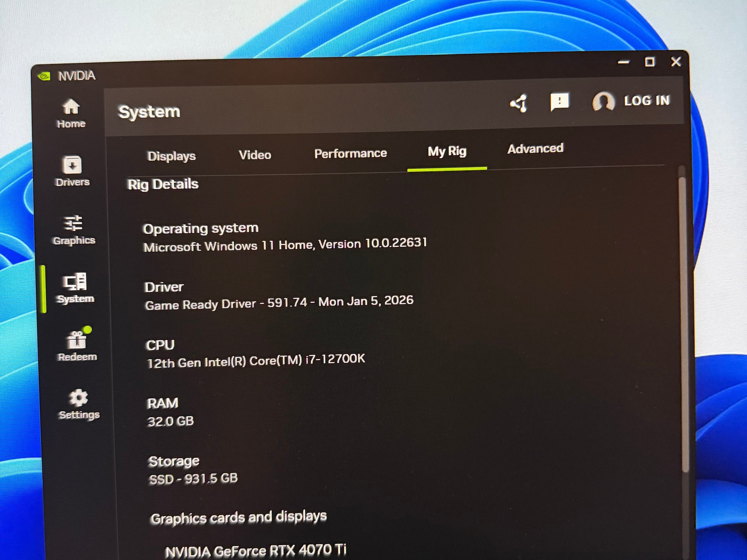
Task: Switch to the Video tab
Action: point(255,155)
